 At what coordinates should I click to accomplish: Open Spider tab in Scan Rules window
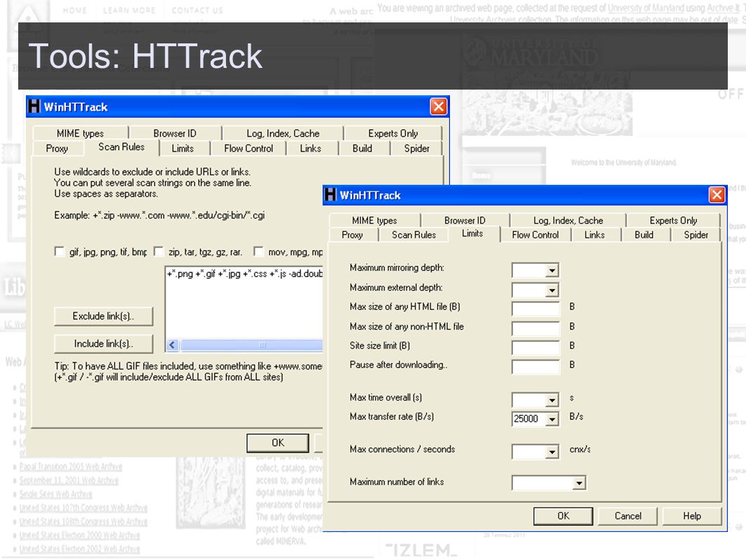pyautogui.click(x=417, y=148)
